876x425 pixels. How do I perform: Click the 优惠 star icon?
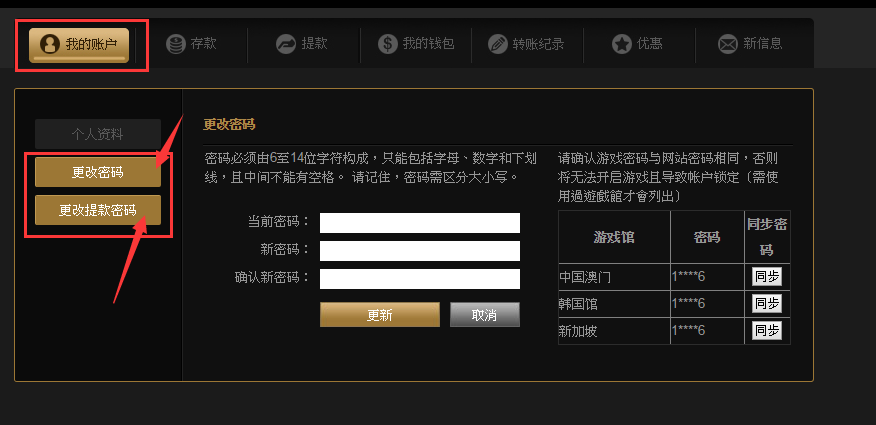click(x=622, y=44)
